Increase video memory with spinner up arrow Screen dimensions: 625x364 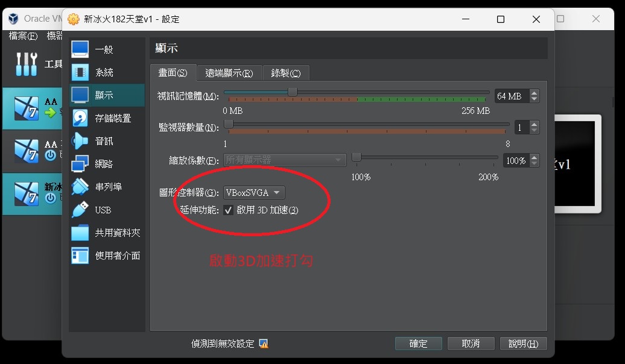click(534, 93)
